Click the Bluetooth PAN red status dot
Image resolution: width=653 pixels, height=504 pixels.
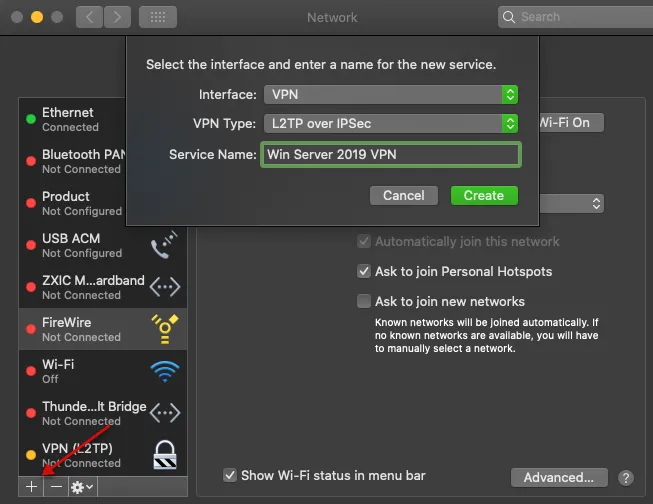coord(31,161)
